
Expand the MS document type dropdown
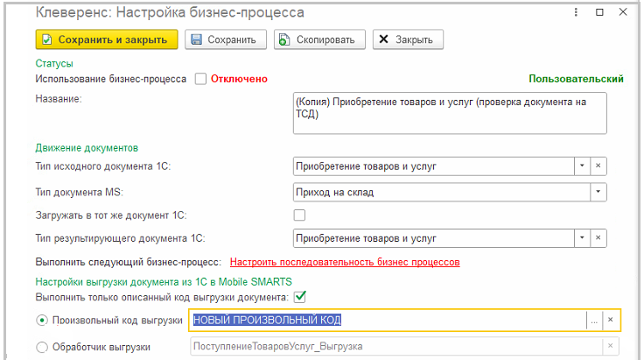(x=598, y=192)
